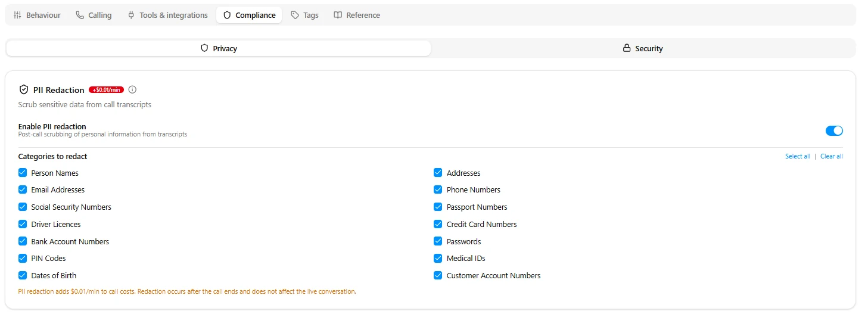Click the tag icon on Tags tab
The height and width of the screenshot is (314, 868).
click(x=295, y=15)
